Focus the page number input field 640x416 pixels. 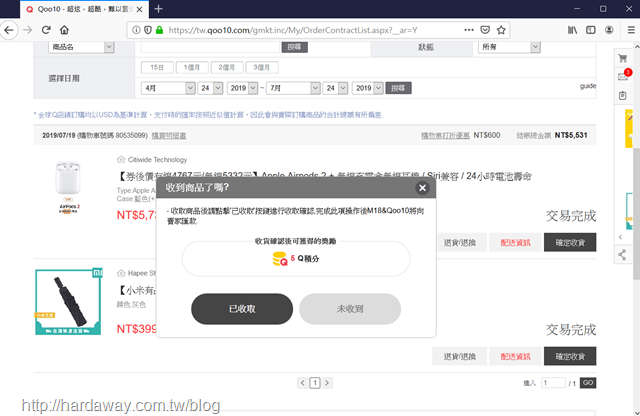(x=553, y=383)
